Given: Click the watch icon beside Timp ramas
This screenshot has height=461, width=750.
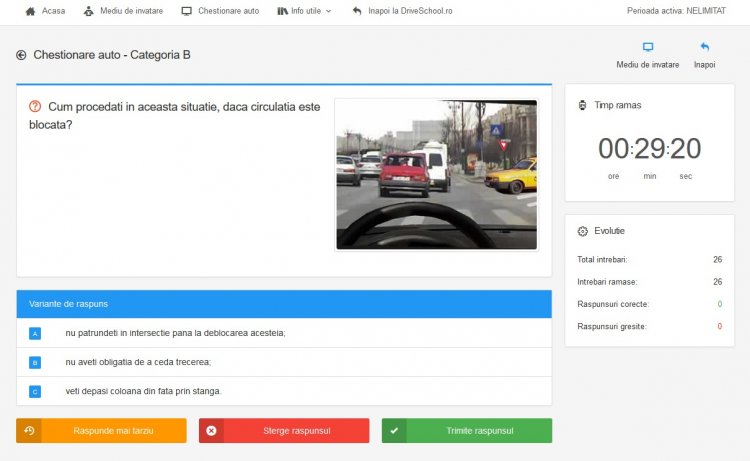Looking at the screenshot, I should point(583,105).
